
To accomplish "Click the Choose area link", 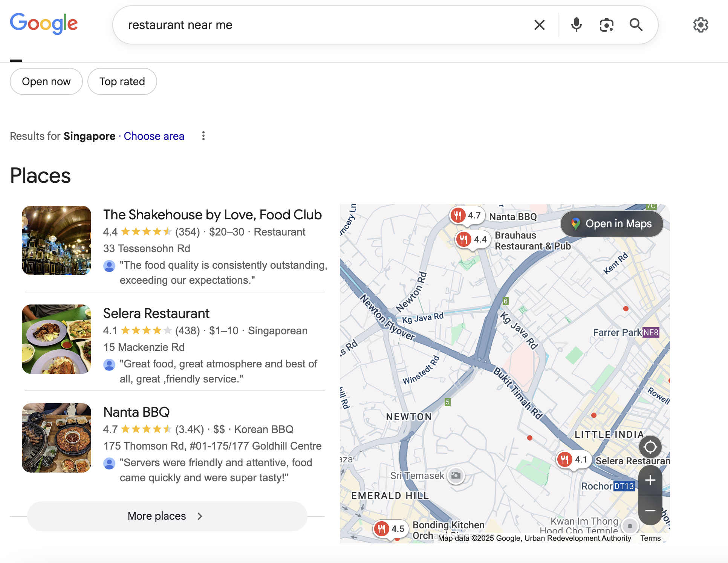I will 154,136.
